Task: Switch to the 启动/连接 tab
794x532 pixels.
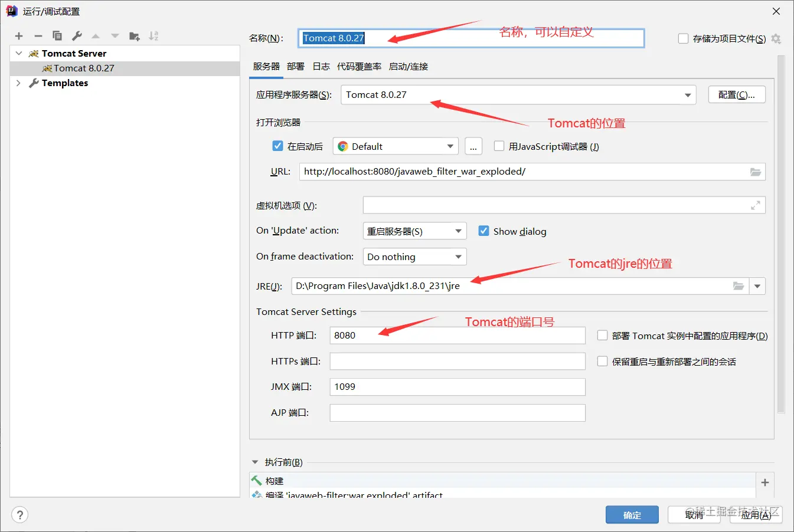Action: 409,66
